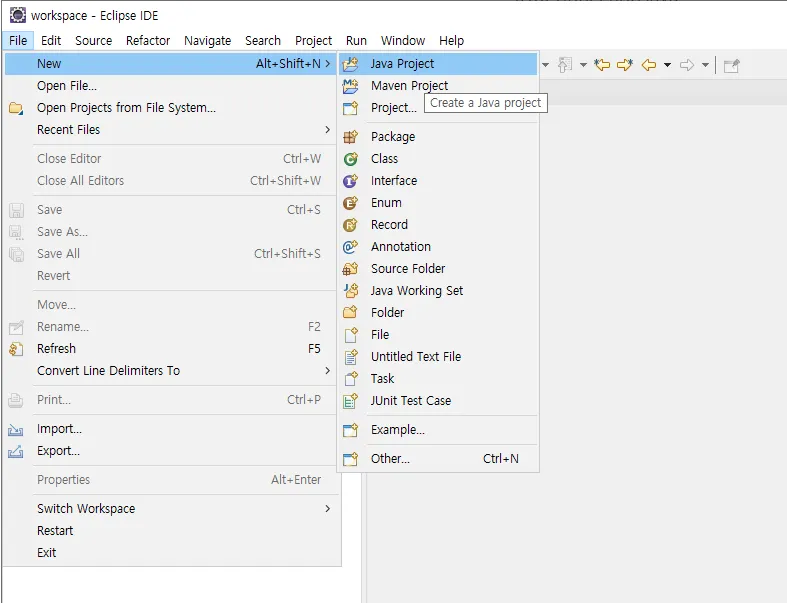Close the File menu via its header
This screenshot has width=787, height=603.
tap(18, 40)
